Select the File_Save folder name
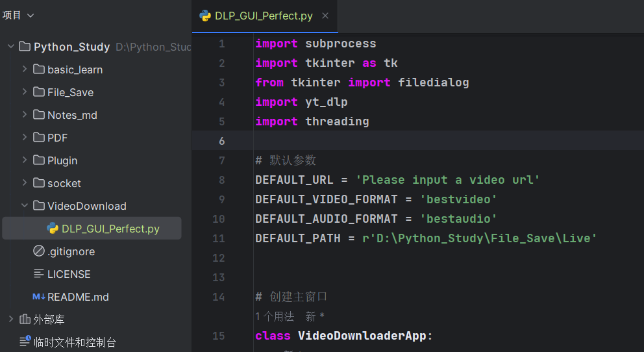 click(x=70, y=92)
